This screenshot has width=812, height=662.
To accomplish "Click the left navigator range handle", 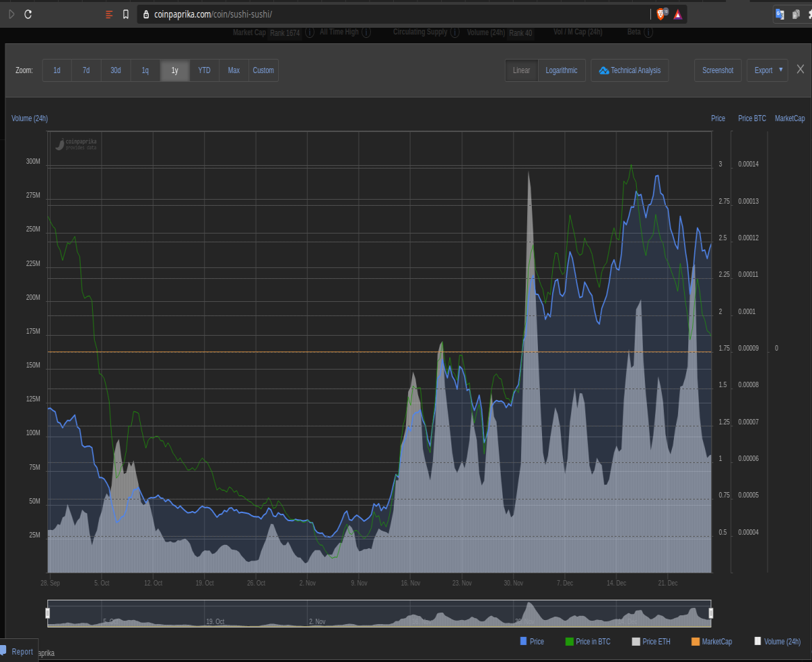I will pyautogui.click(x=47, y=613).
